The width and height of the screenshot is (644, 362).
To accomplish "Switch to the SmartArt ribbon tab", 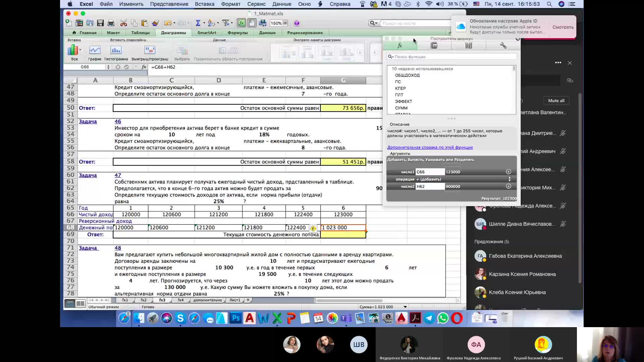I will [207, 33].
